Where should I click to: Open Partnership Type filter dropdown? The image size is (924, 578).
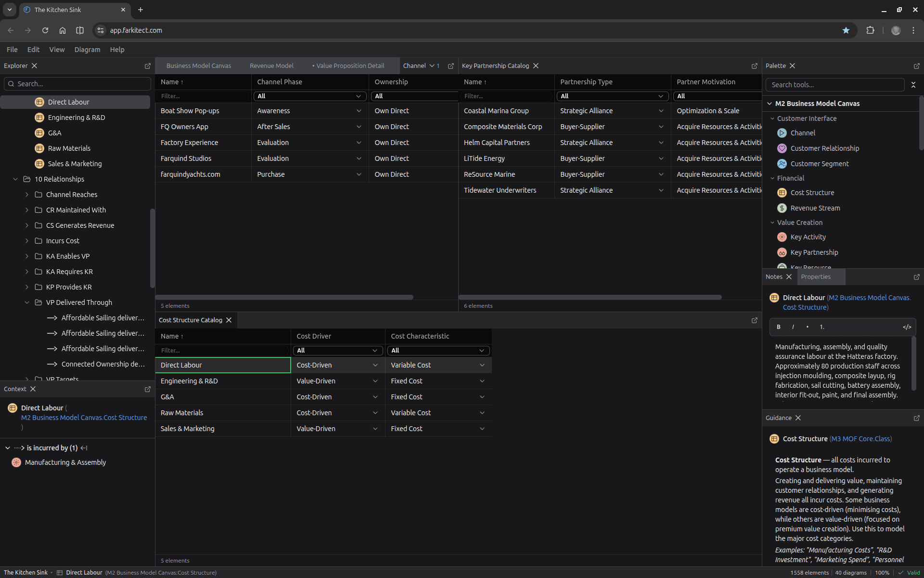click(x=613, y=96)
